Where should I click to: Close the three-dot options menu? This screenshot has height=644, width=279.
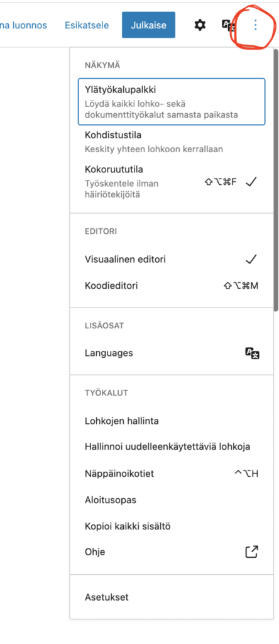click(x=255, y=25)
